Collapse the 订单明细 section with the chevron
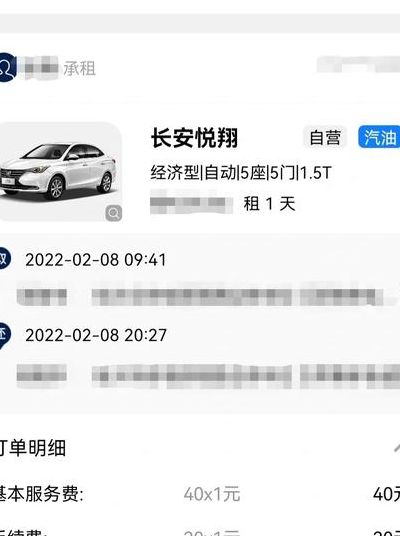 [x=397, y=447]
